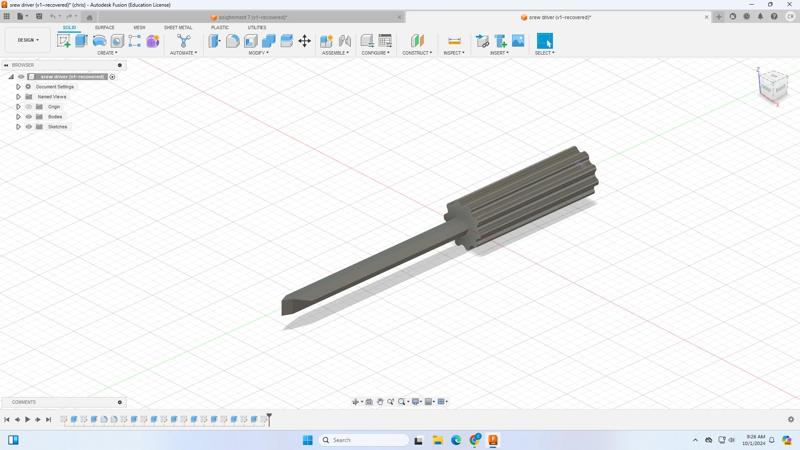Switch to the Sheet Metal tab

(x=178, y=28)
